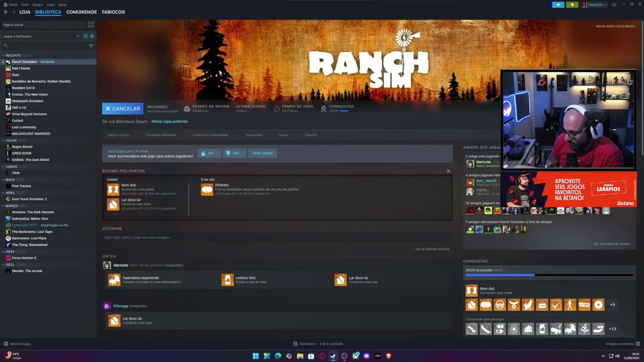Image resolution: width=644 pixels, height=362 pixels.
Task: Select Rust in the game list
Action: coord(15,75)
